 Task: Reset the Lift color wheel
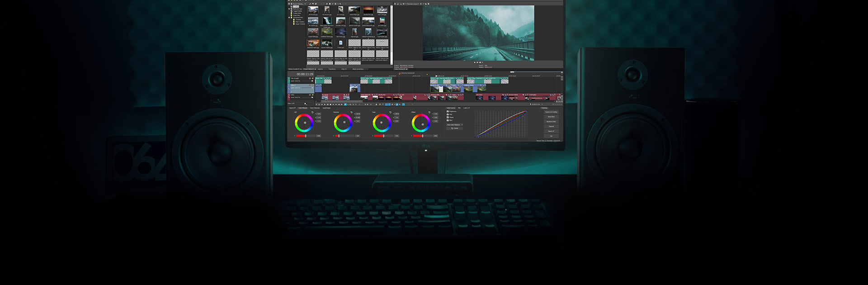(312, 112)
